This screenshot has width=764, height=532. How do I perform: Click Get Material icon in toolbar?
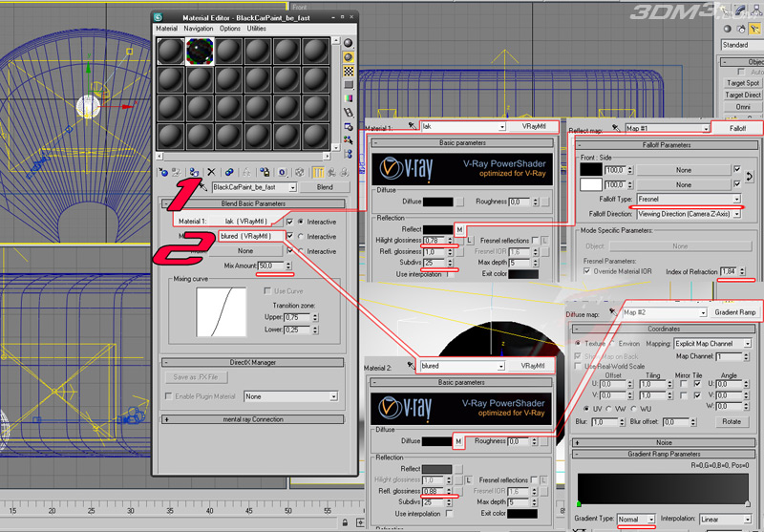[x=161, y=171]
